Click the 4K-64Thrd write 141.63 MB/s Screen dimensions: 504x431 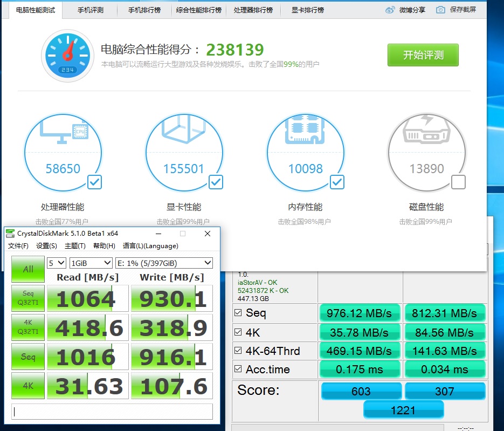pos(445,351)
